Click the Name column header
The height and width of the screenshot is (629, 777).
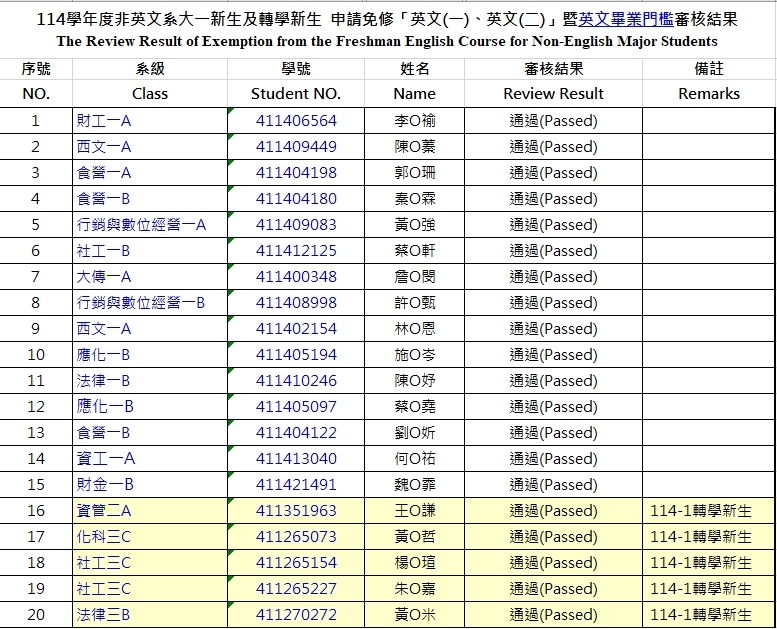click(414, 93)
